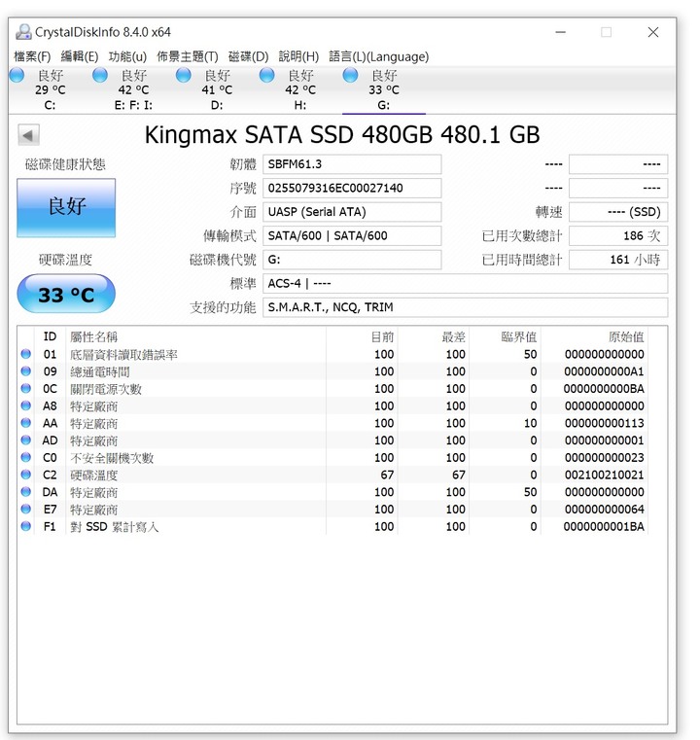Click the firmware field SBFM61.3

(x=352, y=164)
